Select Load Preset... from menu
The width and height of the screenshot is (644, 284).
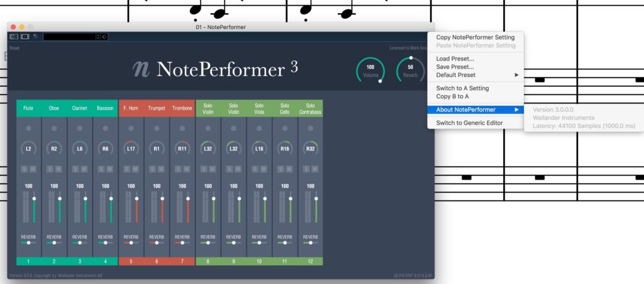[475, 59]
